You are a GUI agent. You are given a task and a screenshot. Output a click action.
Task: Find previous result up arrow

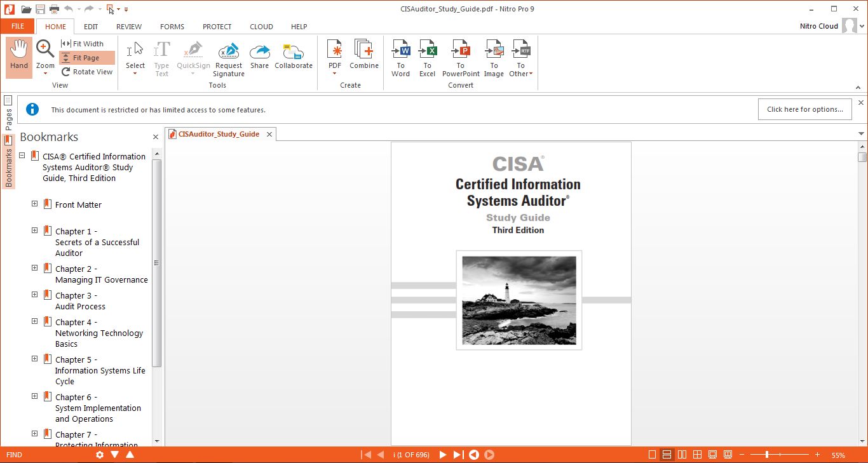[x=130, y=455]
